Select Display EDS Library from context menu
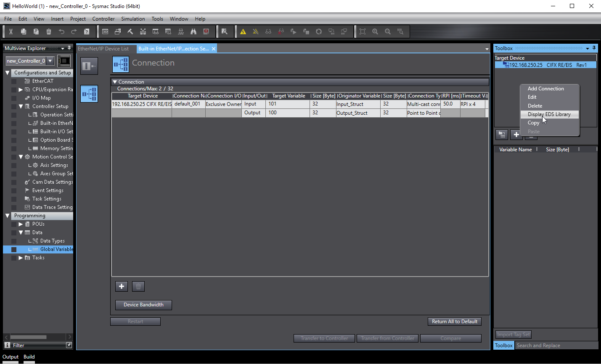The width and height of the screenshot is (601, 364). click(x=549, y=114)
